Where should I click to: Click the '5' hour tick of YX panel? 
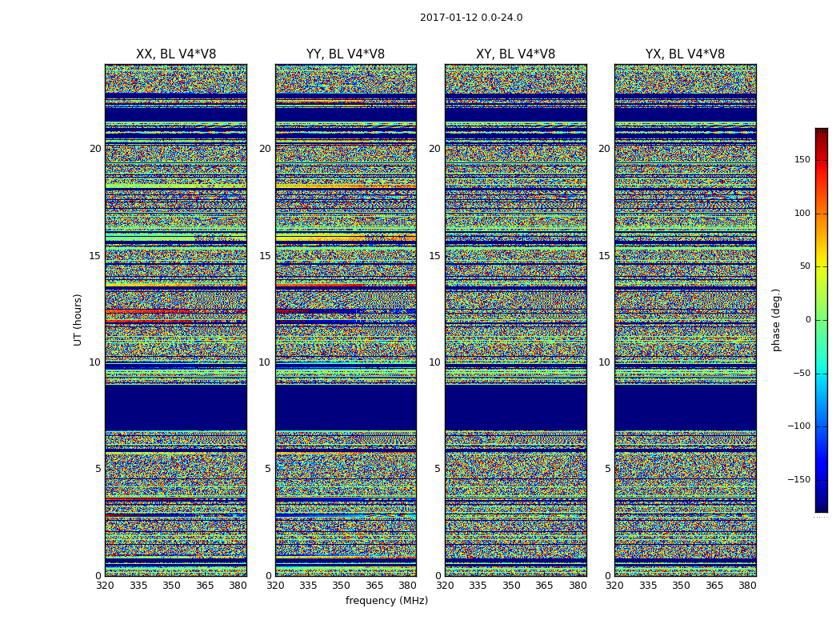click(x=607, y=469)
